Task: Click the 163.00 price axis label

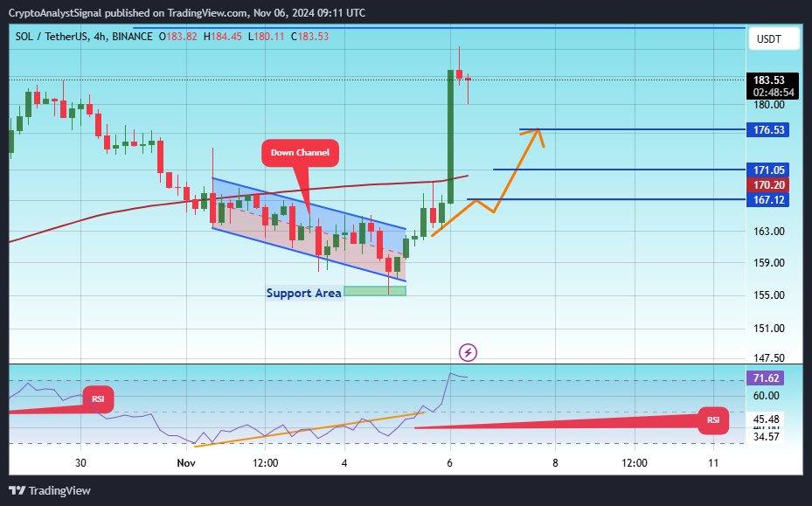Action: [768, 232]
